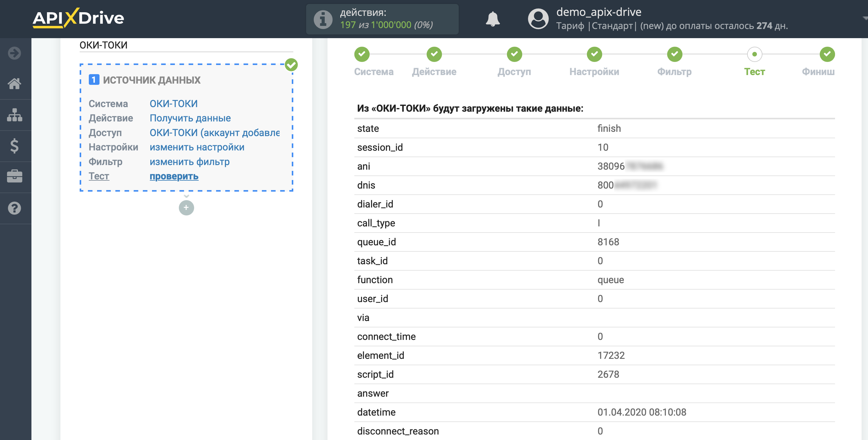Click the Действие step checkmark circle
This screenshot has height=440, width=868.
click(434, 54)
